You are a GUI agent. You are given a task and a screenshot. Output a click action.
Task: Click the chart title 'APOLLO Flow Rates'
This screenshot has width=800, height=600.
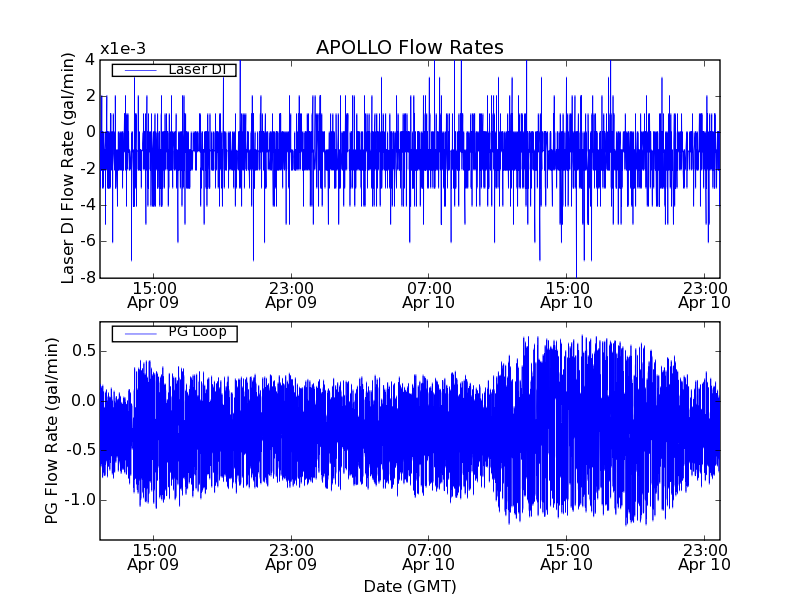point(410,47)
